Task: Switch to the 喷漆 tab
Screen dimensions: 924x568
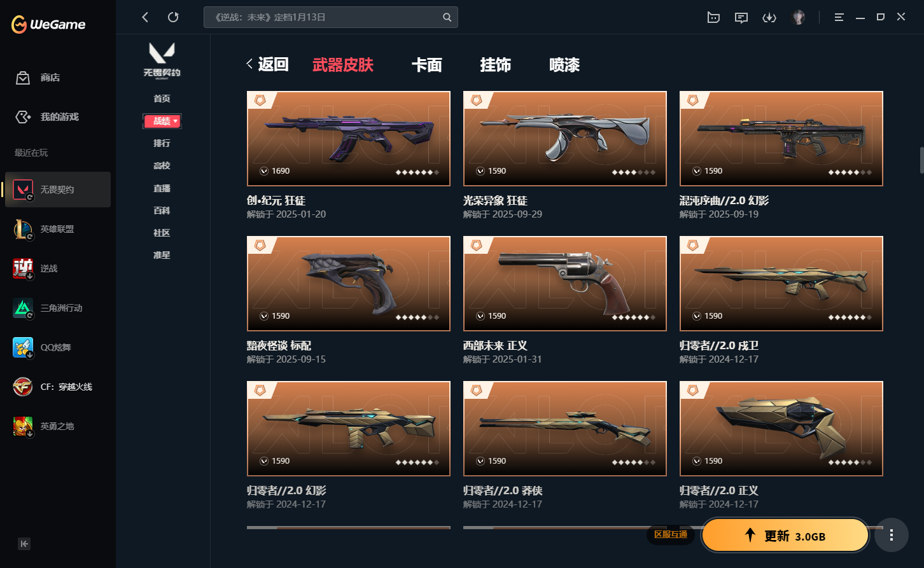Action: pyautogui.click(x=564, y=65)
